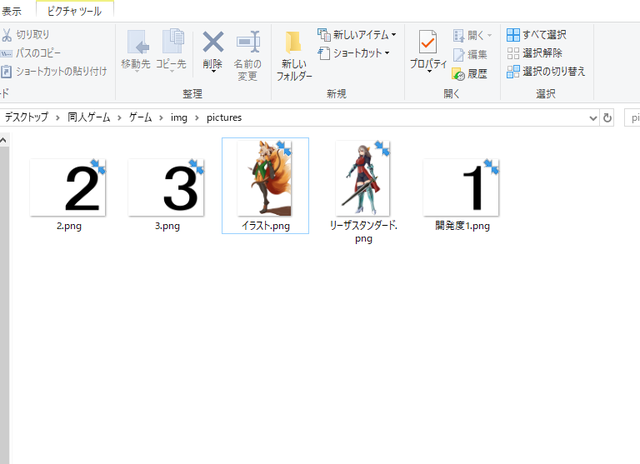Go to ゲーム folder in the address path
640x464 pixels.
(140, 118)
